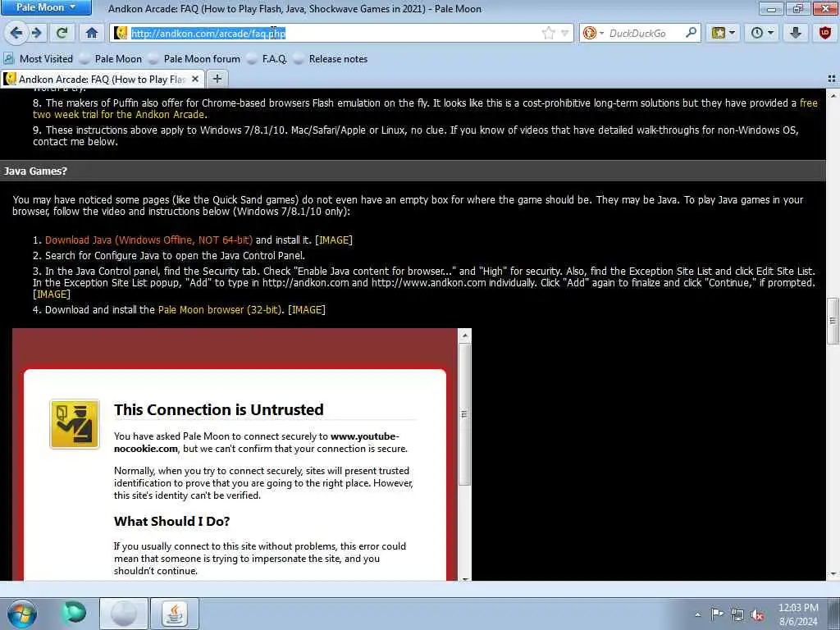840x630 pixels.
Task: Open the IMAGE link after Pale Moon browser
Action: click(x=307, y=309)
